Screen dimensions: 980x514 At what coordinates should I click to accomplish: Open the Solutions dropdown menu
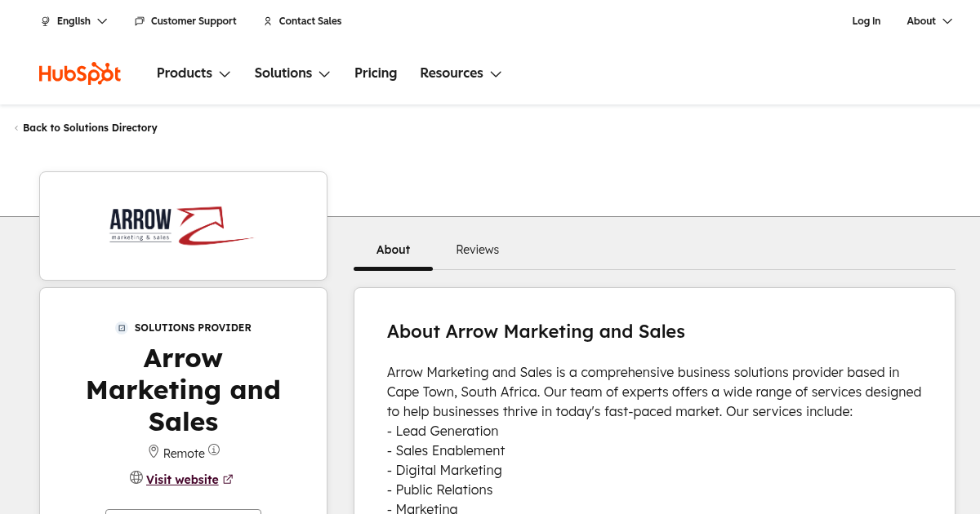(x=292, y=73)
